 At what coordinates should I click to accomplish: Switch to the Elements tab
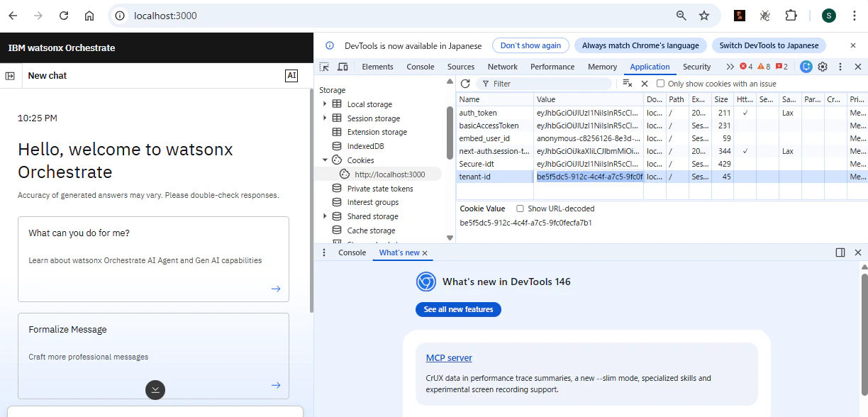point(377,67)
